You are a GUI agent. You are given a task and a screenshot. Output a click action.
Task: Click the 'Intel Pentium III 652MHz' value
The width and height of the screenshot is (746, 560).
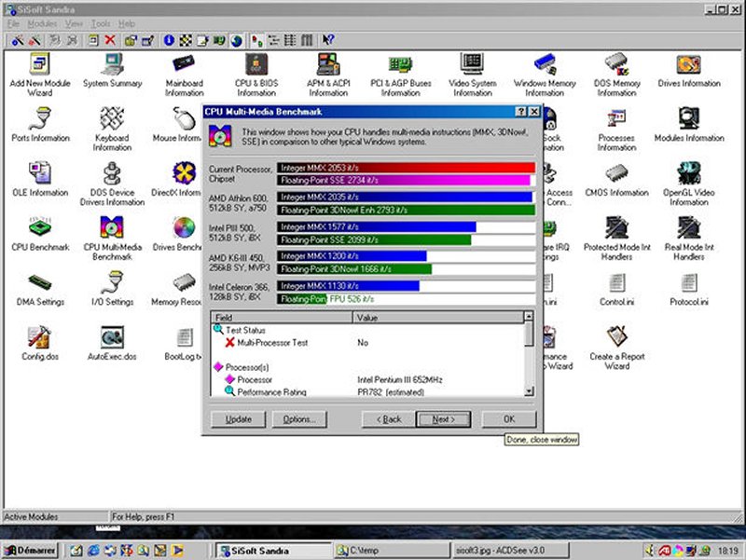tap(400, 379)
